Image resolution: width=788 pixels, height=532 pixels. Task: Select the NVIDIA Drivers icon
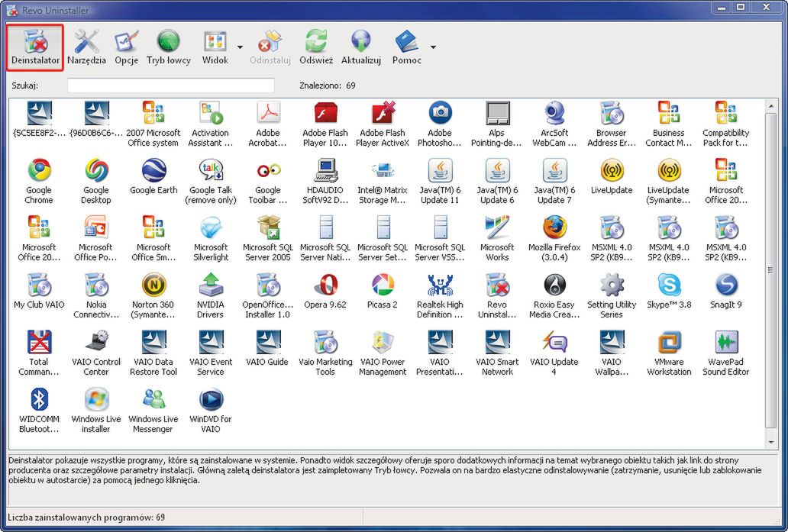(x=211, y=285)
